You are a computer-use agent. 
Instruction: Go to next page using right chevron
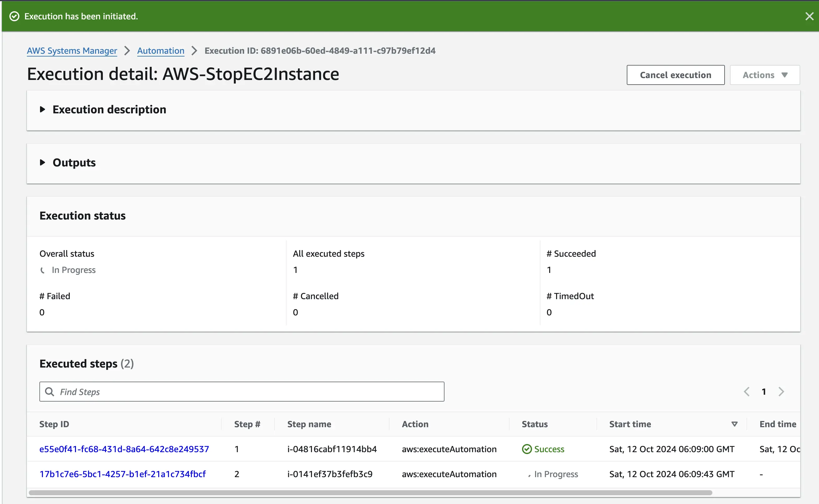coord(781,391)
